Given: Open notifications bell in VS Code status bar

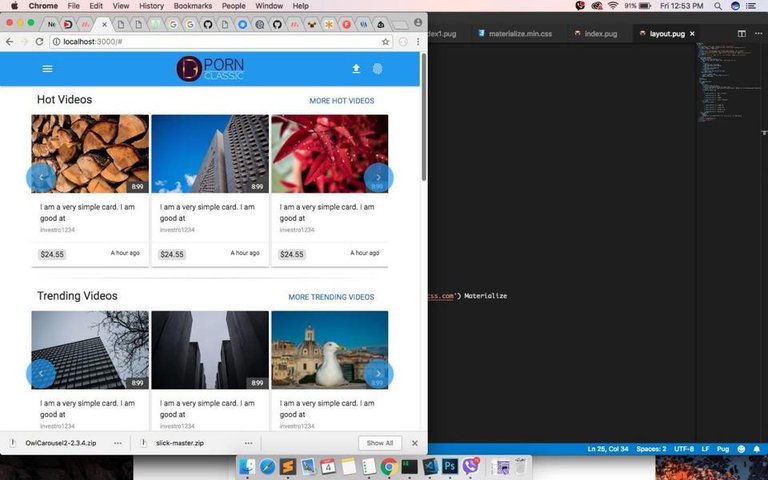Looking at the screenshot, I should pyautogui.click(x=757, y=449).
